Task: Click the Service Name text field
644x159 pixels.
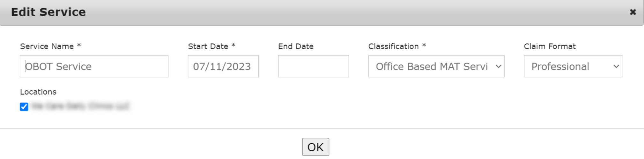Action: coord(94,66)
